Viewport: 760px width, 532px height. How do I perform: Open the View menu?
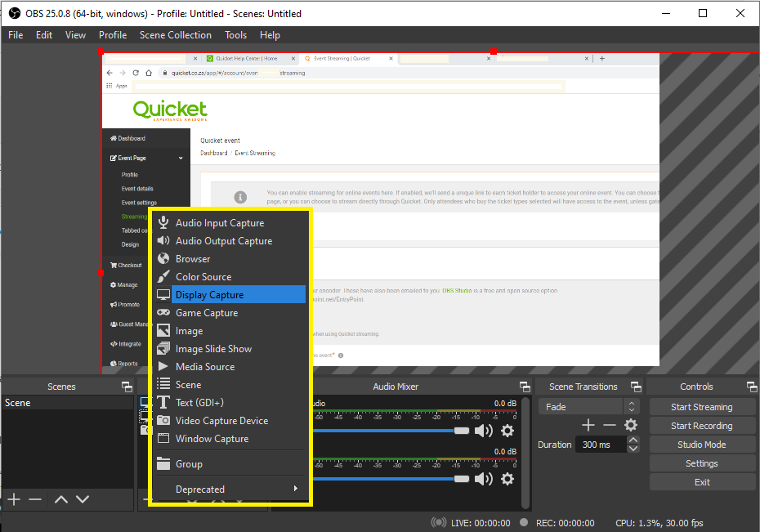pyautogui.click(x=76, y=35)
